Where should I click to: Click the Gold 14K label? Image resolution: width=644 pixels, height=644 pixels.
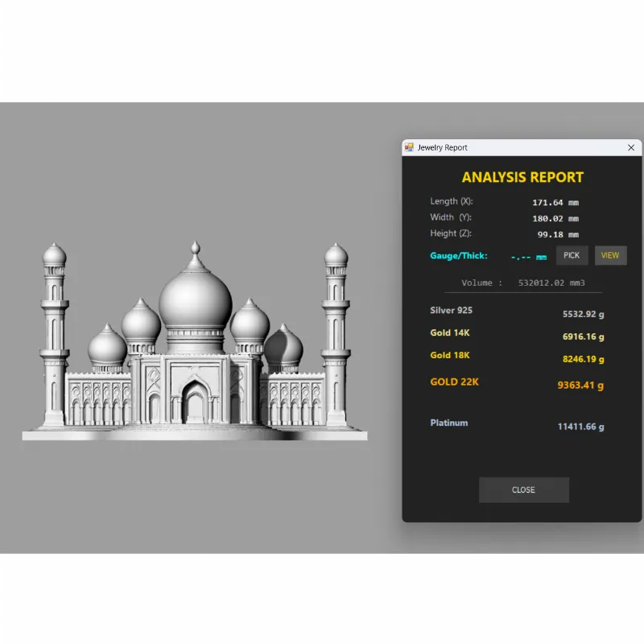(x=450, y=332)
